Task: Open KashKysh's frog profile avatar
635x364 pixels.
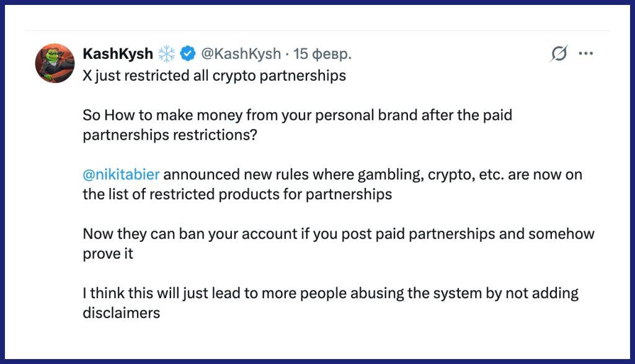Action: tap(55, 63)
